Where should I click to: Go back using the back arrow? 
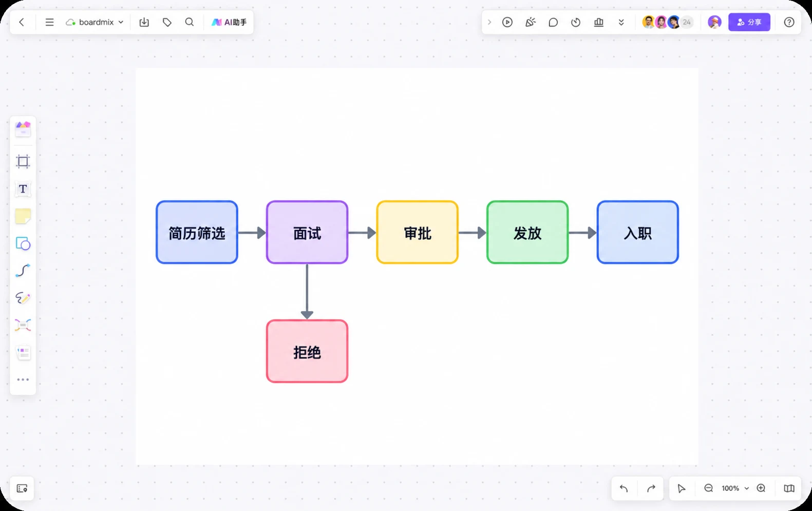click(x=22, y=22)
